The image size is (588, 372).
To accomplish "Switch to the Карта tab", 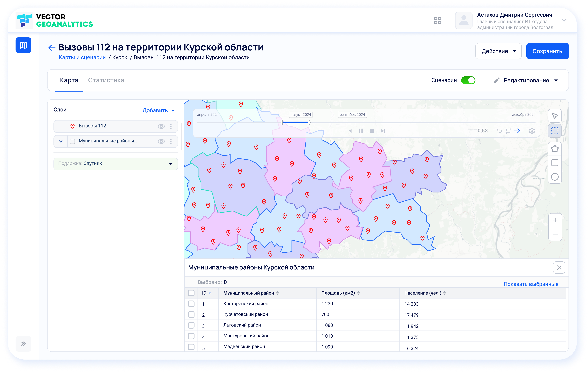I will point(69,80).
